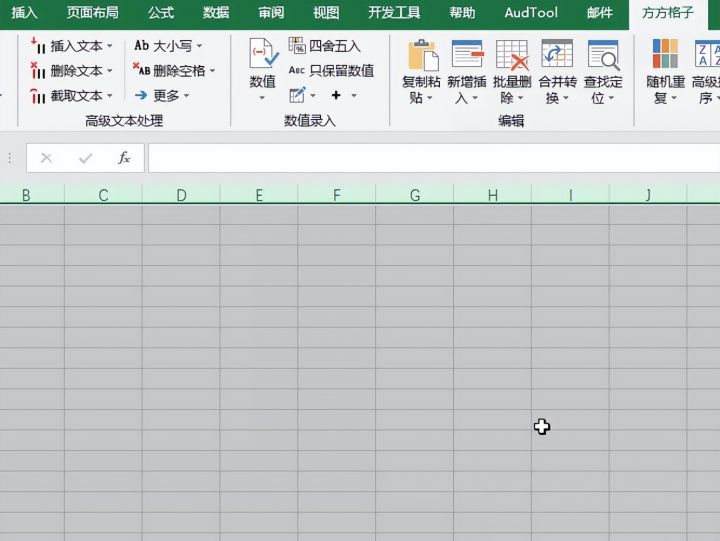Click the 截取文本 (extract text) icon
The width and height of the screenshot is (720, 541).
38,96
